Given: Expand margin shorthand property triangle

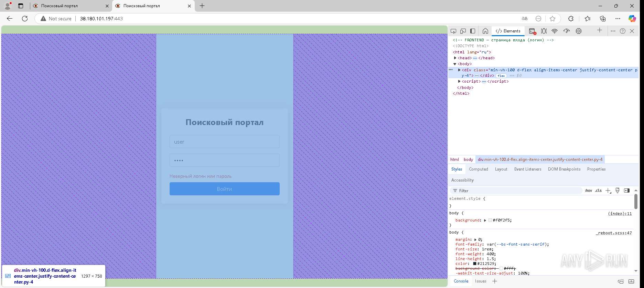Looking at the screenshot, I should coord(475,240).
